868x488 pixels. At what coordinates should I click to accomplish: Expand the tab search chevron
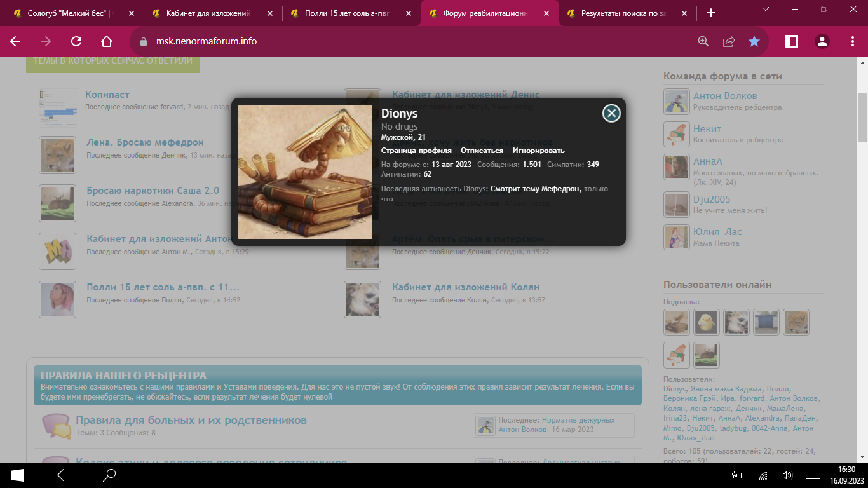tap(766, 9)
